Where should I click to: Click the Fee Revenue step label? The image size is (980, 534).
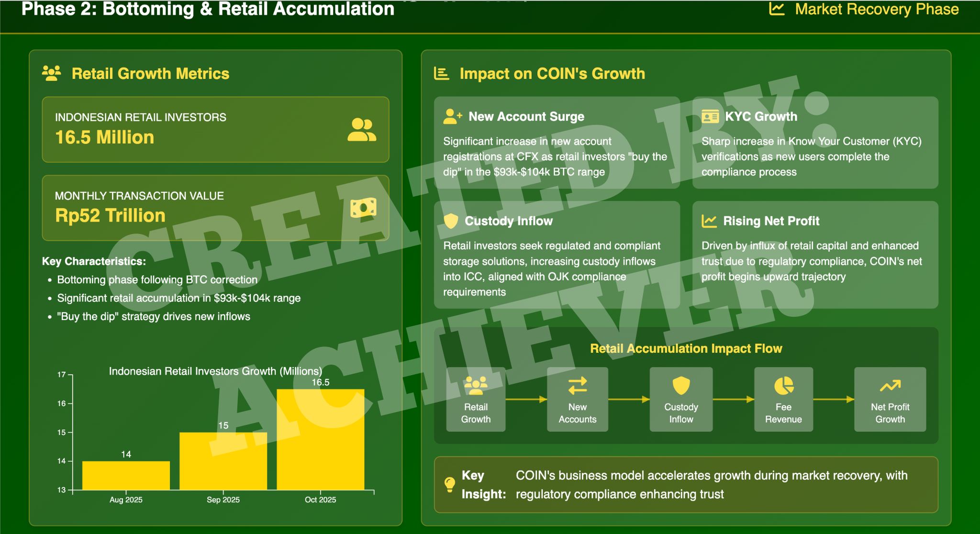pyautogui.click(x=783, y=413)
